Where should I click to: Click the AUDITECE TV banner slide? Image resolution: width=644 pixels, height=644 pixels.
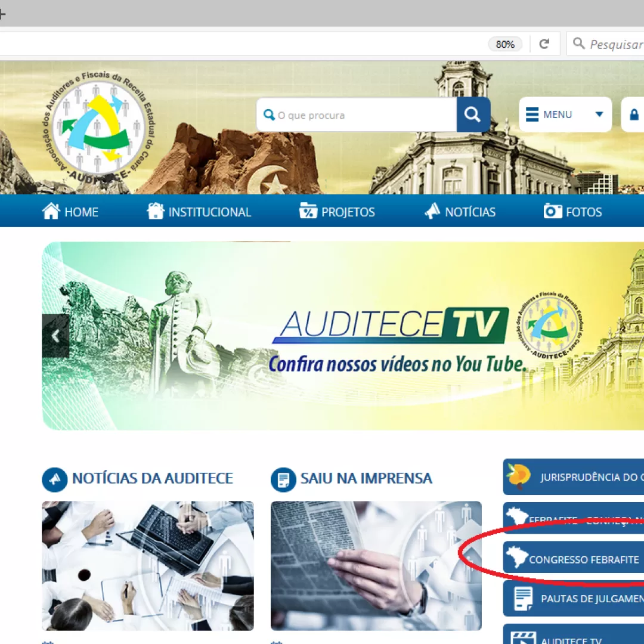click(343, 336)
